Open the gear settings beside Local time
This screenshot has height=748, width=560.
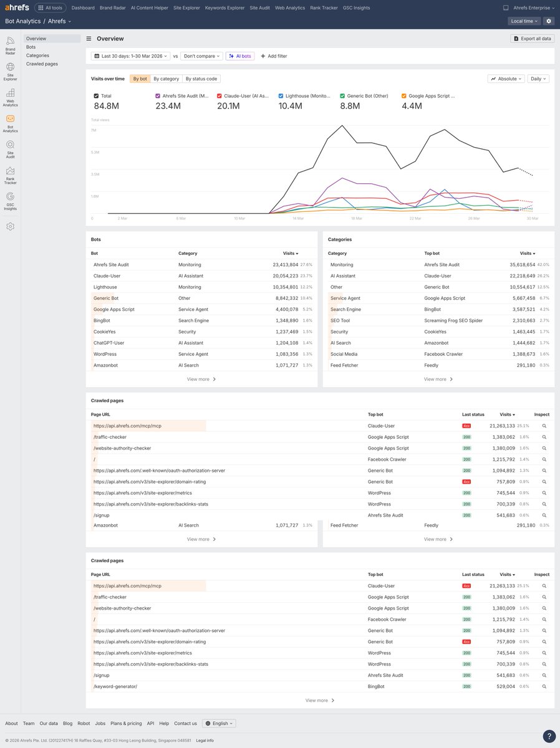(549, 21)
